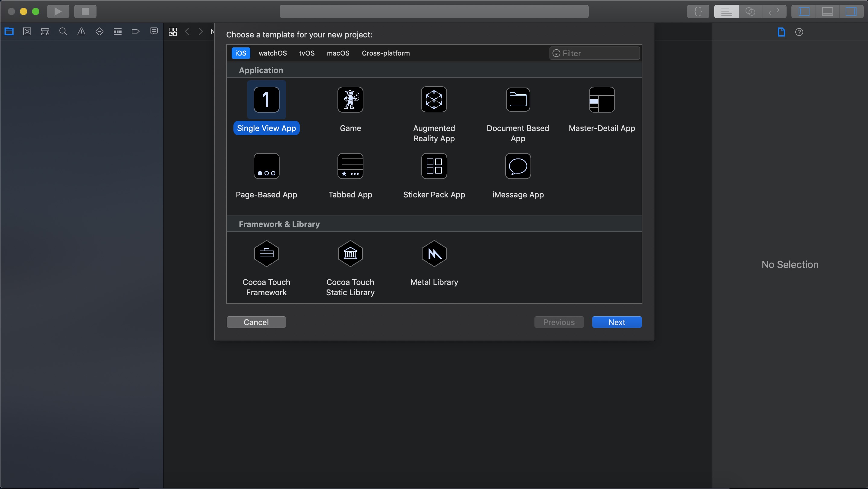Image resolution: width=868 pixels, height=489 pixels.
Task: Open the Debug navigator
Action: point(118,32)
